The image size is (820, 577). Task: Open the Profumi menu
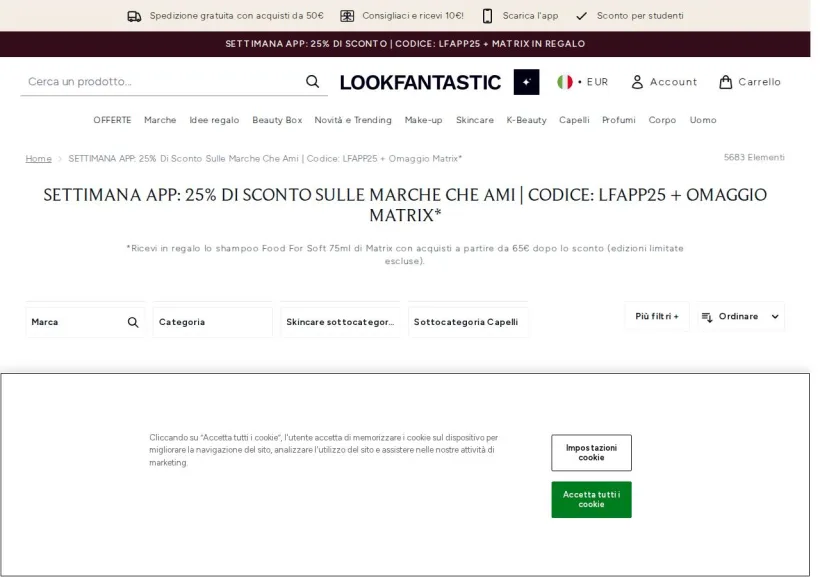click(x=619, y=120)
